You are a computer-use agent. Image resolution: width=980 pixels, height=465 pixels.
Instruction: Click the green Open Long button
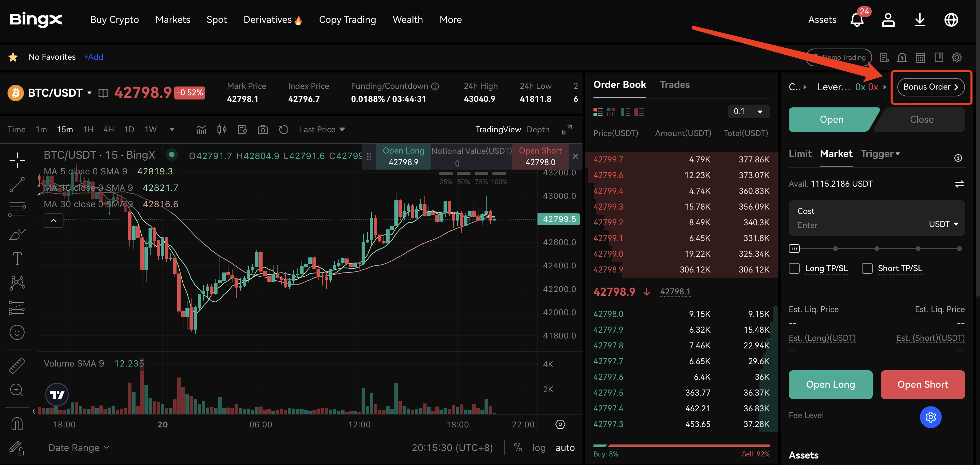point(830,384)
